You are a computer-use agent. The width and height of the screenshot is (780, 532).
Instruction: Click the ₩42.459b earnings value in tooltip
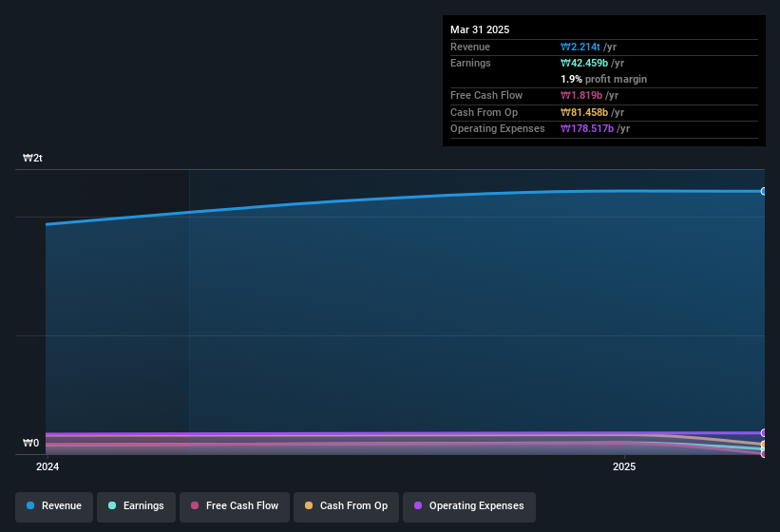[584, 63]
